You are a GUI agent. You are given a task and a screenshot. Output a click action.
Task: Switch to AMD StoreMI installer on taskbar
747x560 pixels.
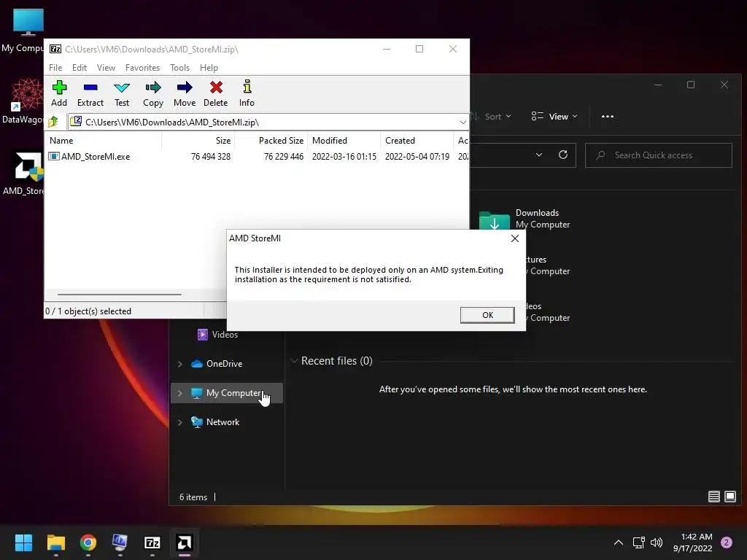coord(185,542)
